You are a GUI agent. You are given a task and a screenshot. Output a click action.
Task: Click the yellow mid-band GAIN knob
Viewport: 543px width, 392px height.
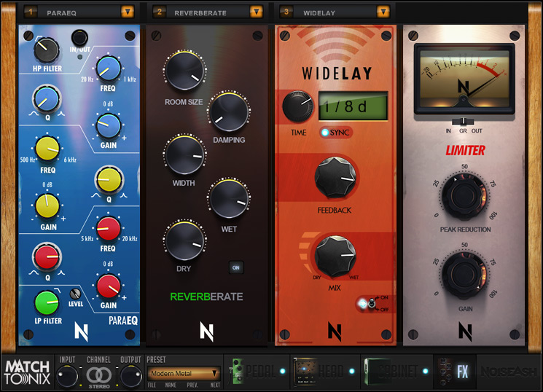pos(47,205)
